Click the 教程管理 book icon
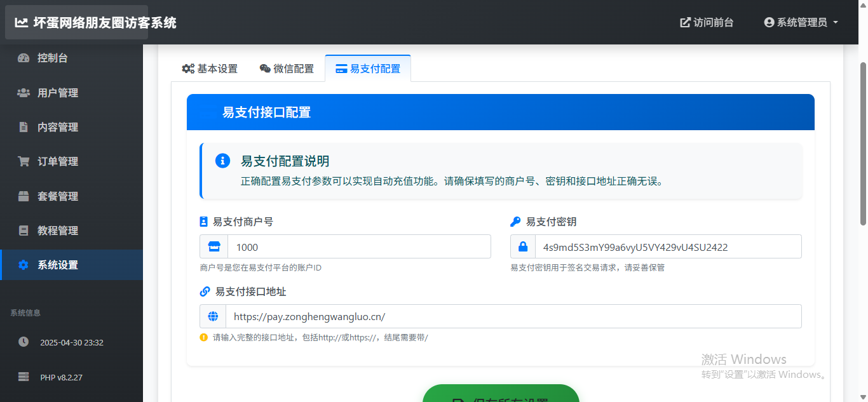 pos(24,231)
